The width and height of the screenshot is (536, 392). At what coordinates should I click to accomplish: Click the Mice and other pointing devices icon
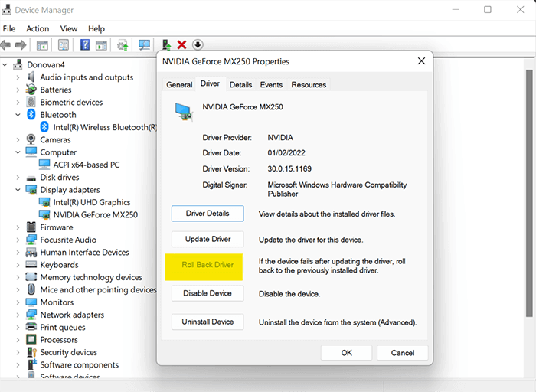pos(31,289)
